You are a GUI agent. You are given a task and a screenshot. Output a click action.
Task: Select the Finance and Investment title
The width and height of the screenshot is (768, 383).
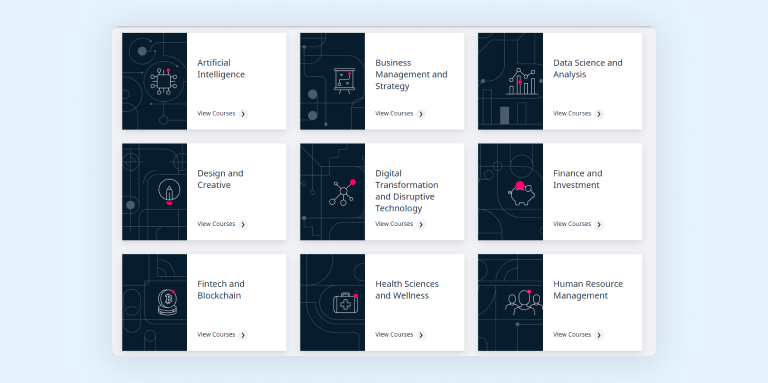[577, 179]
